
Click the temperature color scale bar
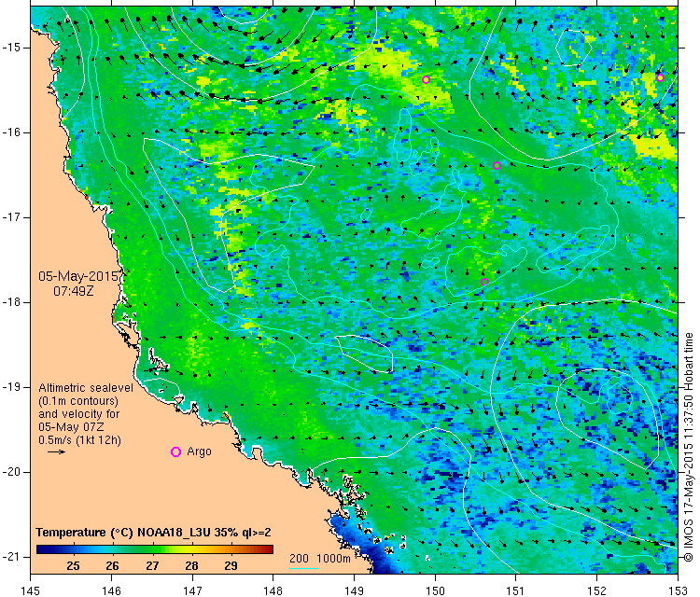[154, 549]
